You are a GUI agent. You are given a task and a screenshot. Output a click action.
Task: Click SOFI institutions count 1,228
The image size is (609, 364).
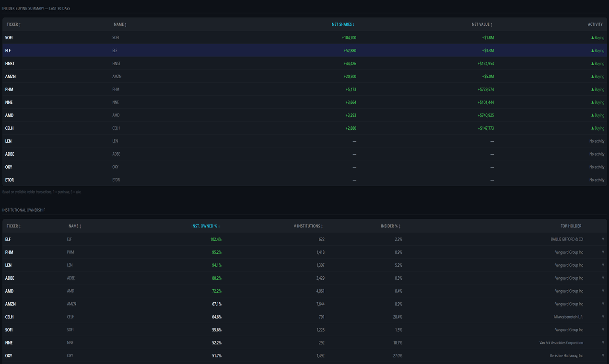click(320, 330)
